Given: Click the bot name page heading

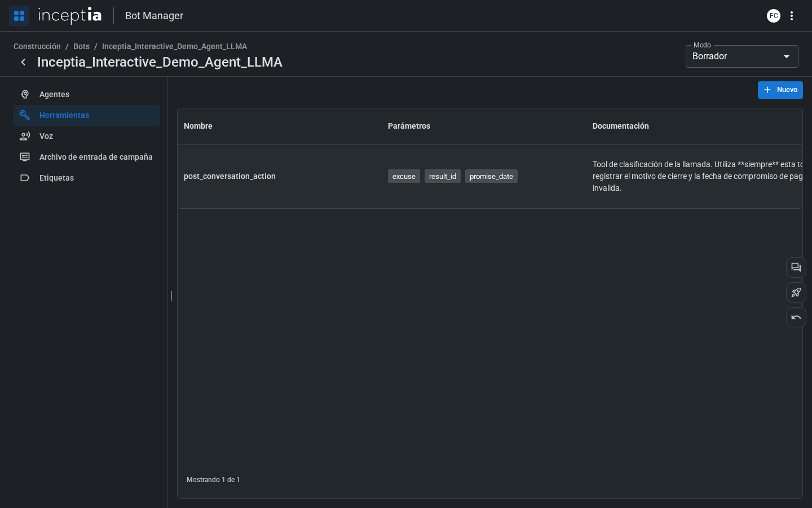Looking at the screenshot, I should tap(160, 62).
